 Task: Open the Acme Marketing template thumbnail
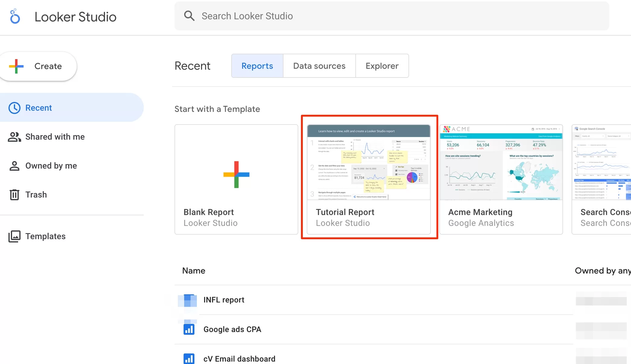(501, 162)
